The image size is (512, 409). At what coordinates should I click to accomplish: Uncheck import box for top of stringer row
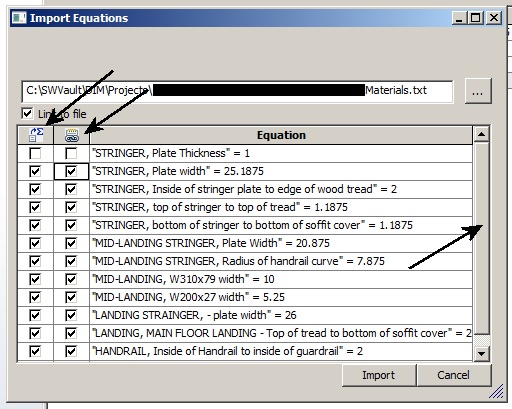pyautogui.click(x=35, y=207)
